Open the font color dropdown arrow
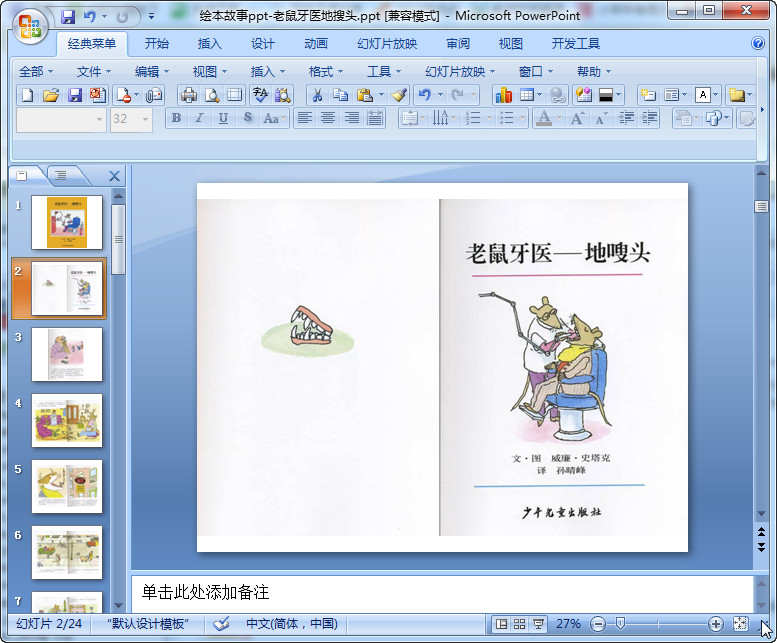 (x=559, y=118)
